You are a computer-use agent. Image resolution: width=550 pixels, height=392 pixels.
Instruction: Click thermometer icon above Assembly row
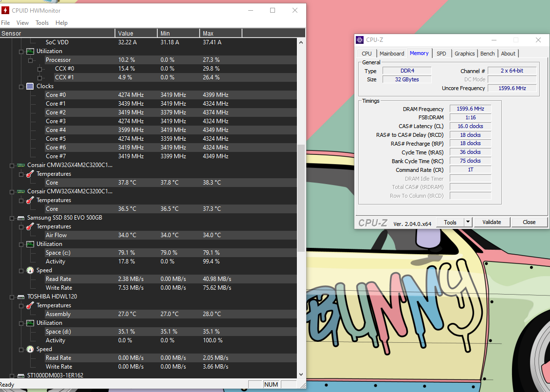point(30,305)
